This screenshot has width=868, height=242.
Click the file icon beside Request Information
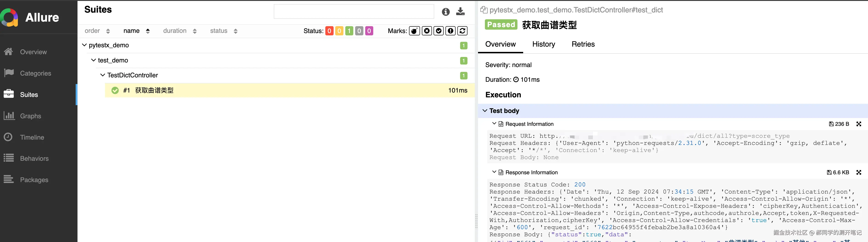tap(501, 124)
